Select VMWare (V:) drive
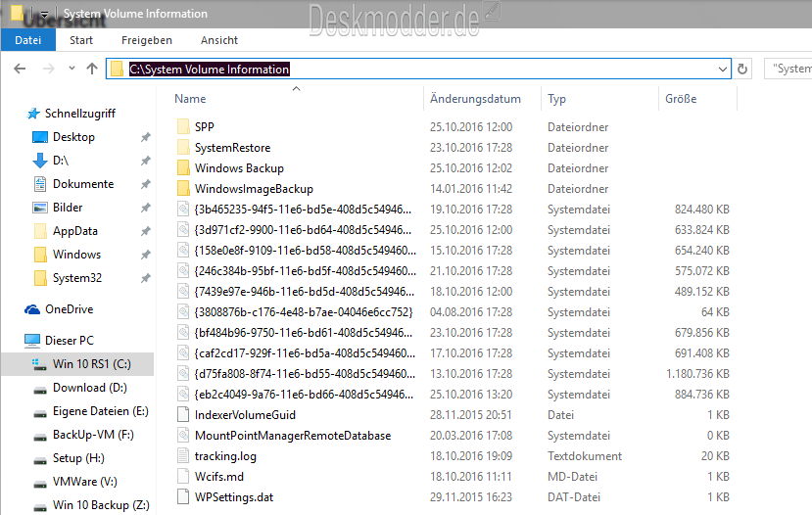 tap(85, 482)
